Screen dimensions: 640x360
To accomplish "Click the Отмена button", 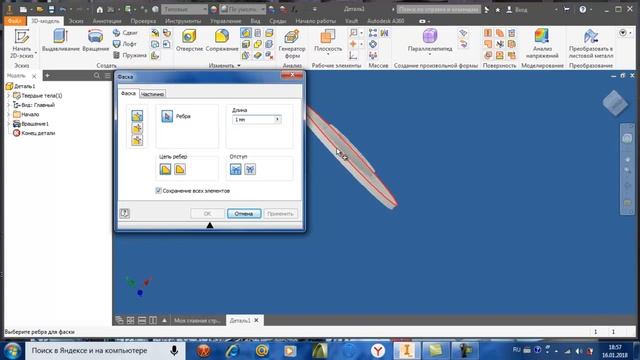I will coord(244,213).
